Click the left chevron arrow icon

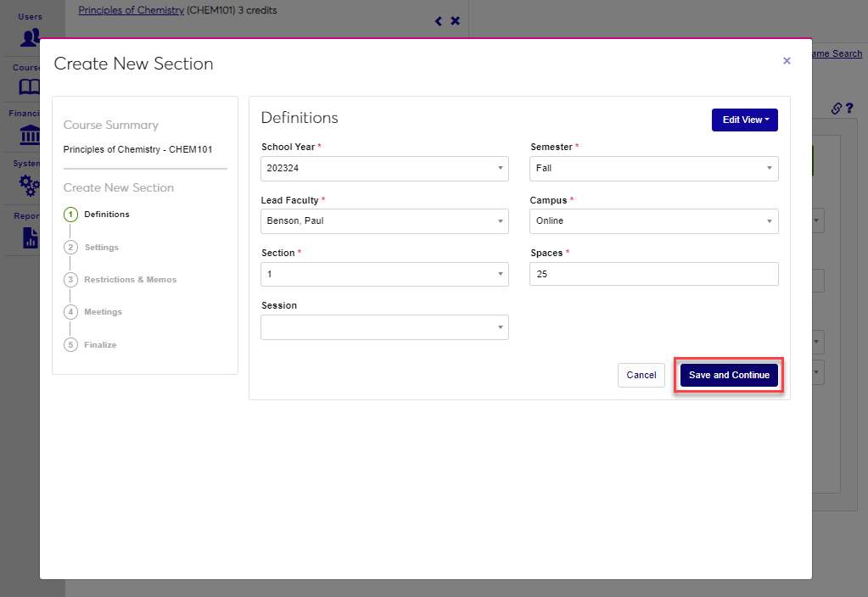pyautogui.click(x=439, y=21)
